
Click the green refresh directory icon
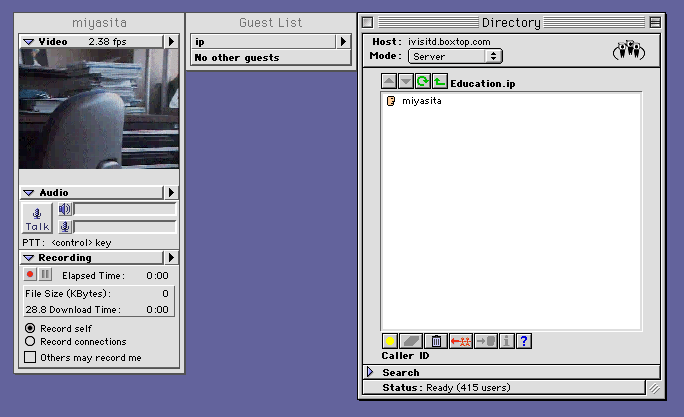423,82
